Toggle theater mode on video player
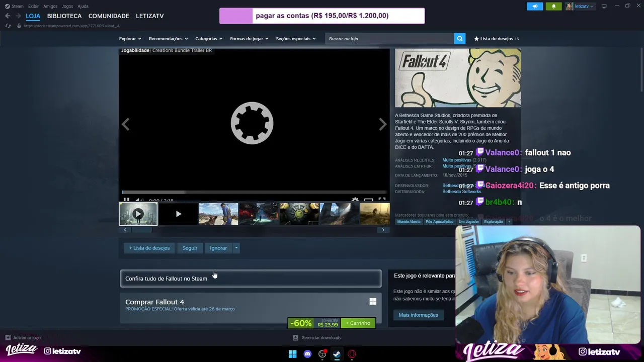This screenshot has height=362, width=644. (x=368, y=200)
